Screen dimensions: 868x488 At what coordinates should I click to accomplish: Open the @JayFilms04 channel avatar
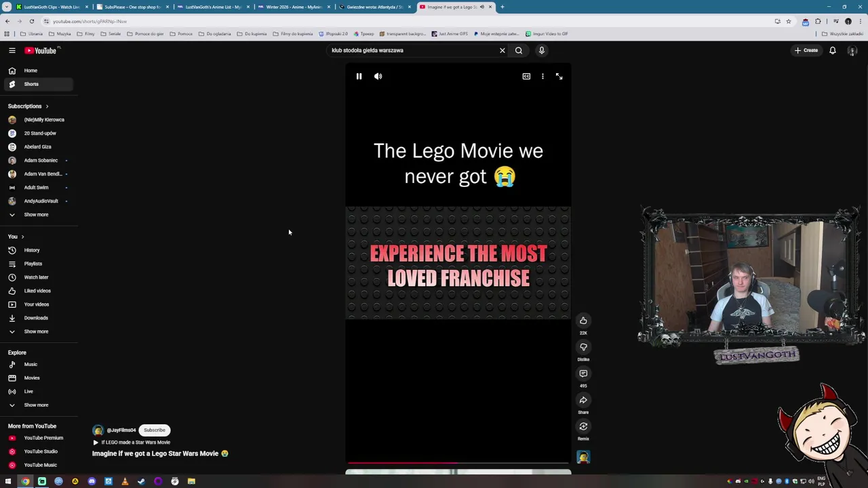pyautogui.click(x=98, y=430)
